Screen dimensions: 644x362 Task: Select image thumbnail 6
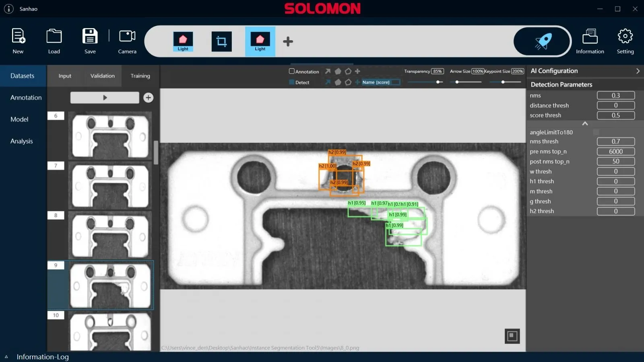pos(110,136)
